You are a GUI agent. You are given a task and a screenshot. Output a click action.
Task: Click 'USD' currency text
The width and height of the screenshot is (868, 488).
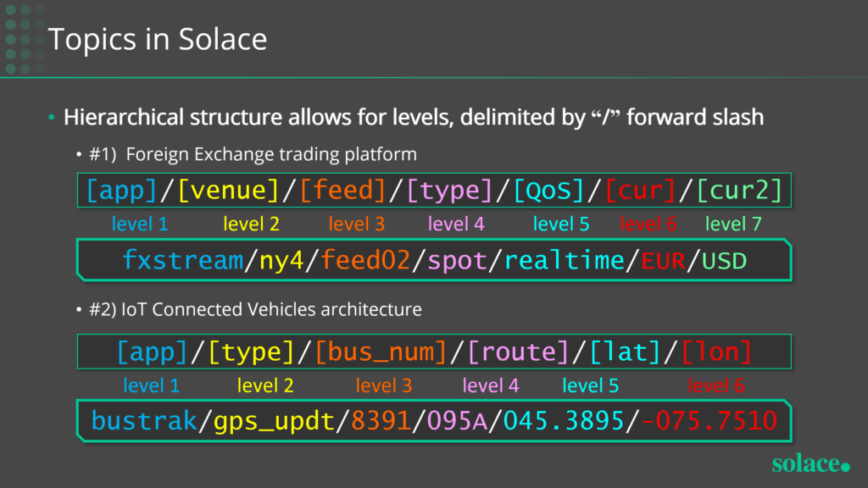click(x=724, y=261)
